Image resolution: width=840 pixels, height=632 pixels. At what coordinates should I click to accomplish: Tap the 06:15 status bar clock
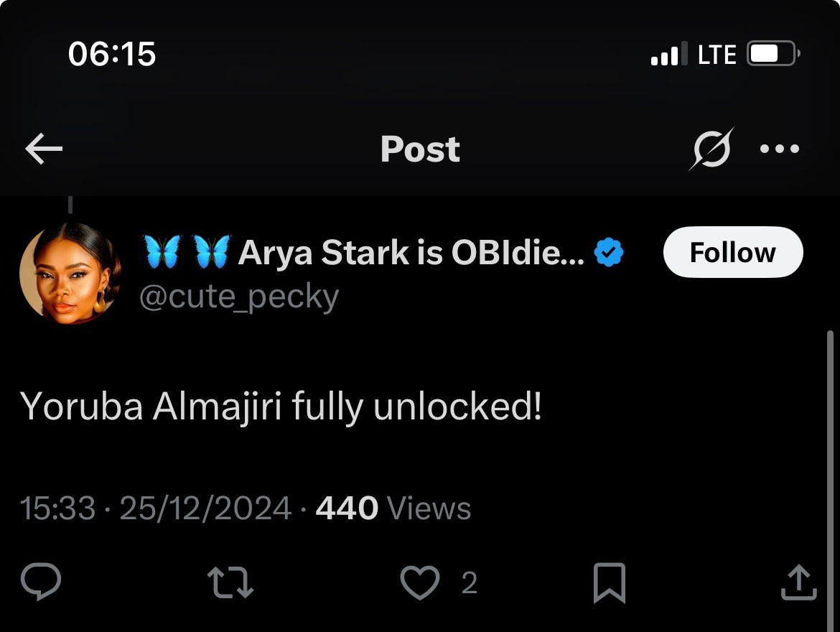click(112, 55)
